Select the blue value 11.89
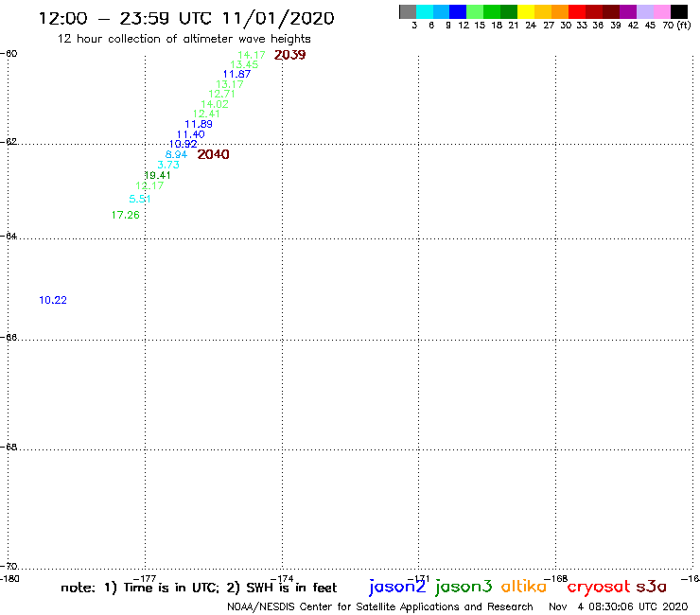 pyautogui.click(x=199, y=124)
